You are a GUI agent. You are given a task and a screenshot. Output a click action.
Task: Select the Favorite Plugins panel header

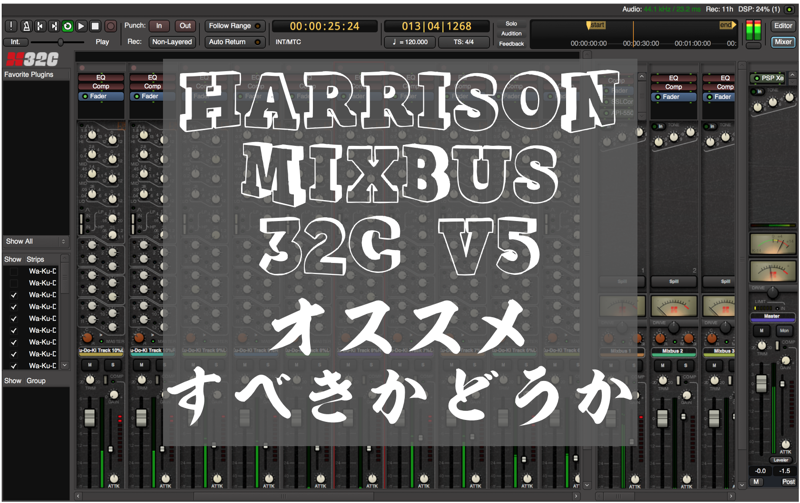pyautogui.click(x=36, y=74)
